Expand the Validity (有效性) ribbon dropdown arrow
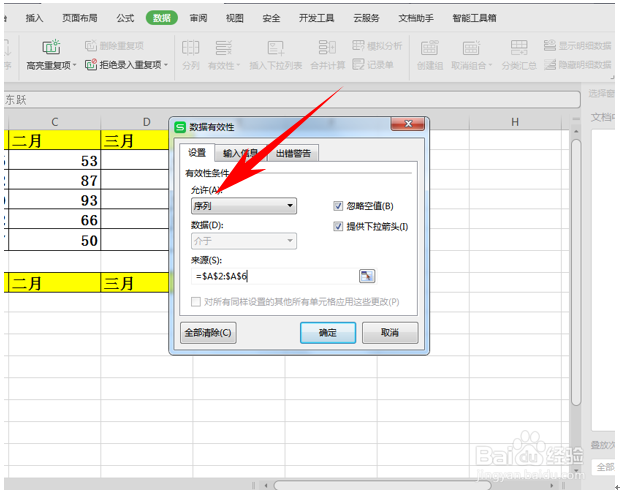Image resolution: width=620 pixels, height=497 pixels. point(238,65)
